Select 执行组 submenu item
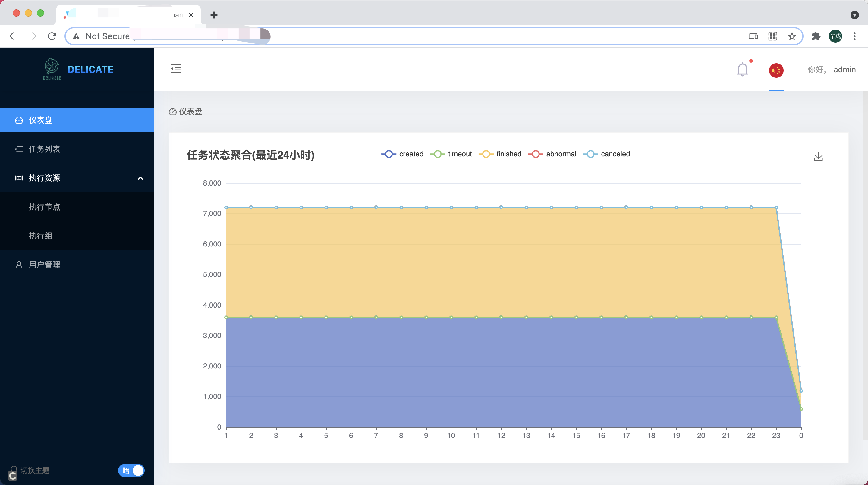868x485 pixels. pyautogui.click(x=40, y=236)
